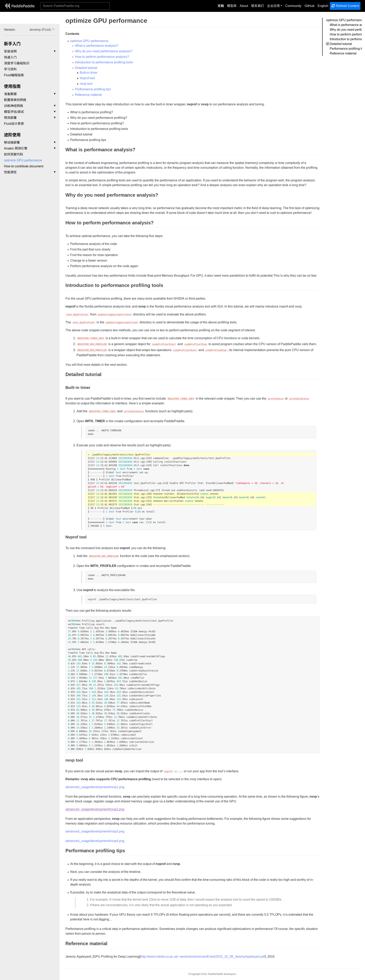Click Contents link Why do you need performance analysis?
This screenshot has width=365, height=980.
pos(104,51)
